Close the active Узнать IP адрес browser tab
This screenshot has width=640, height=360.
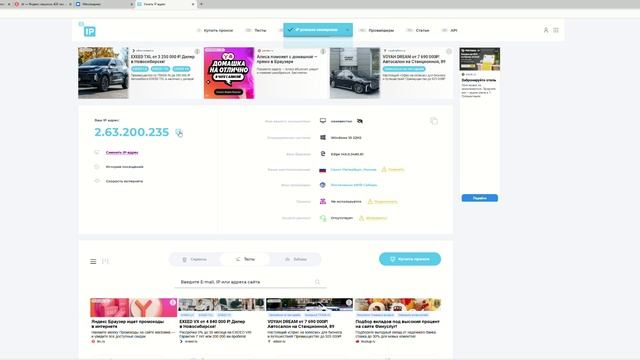pyautogui.click(x=193, y=4)
